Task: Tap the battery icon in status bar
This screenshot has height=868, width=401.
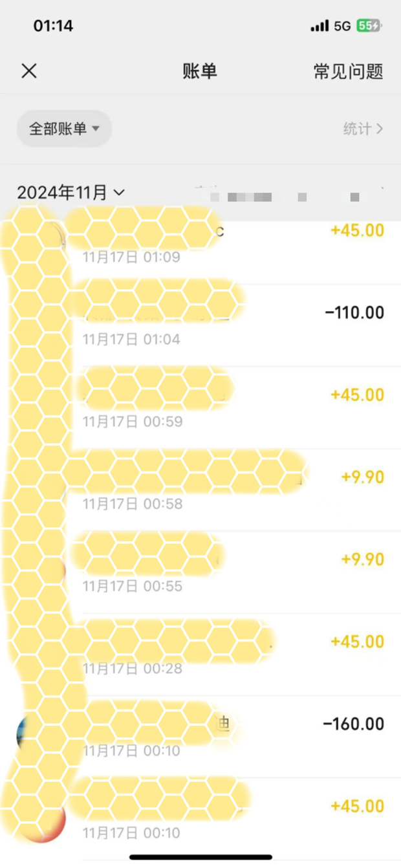Action: click(369, 26)
